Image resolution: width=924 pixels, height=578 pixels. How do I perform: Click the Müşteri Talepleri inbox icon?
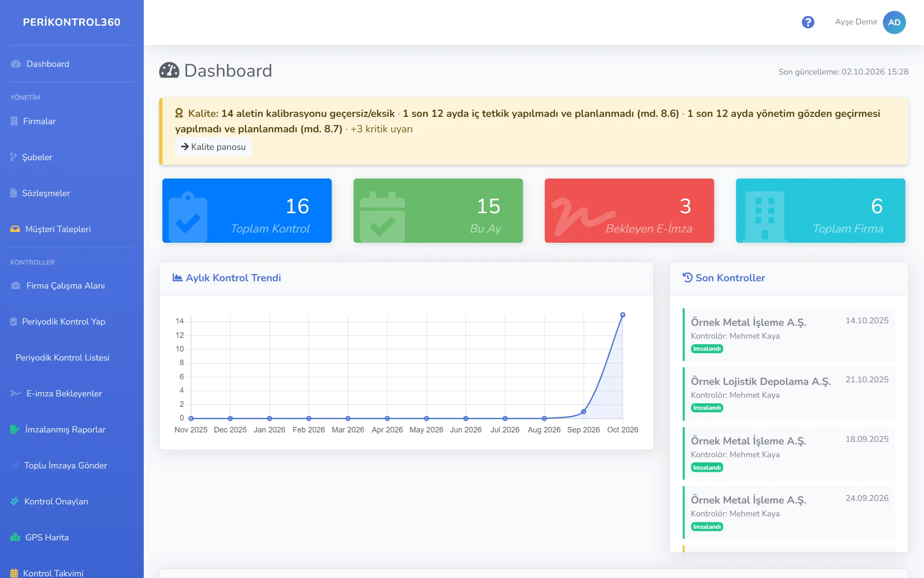pyautogui.click(x=15, y=229)
